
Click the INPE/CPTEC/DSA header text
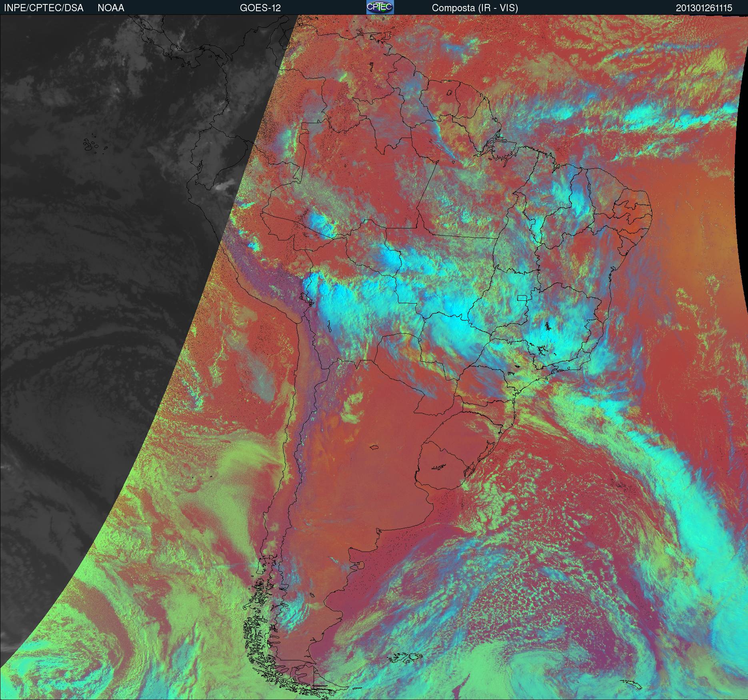point(44,8)
